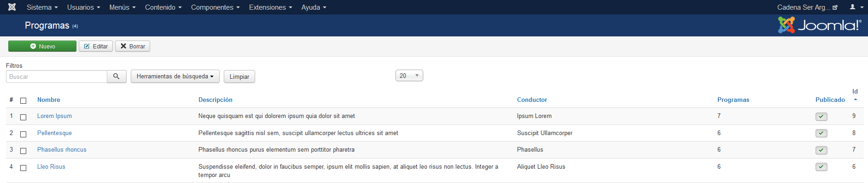Open the user account icon menu
The height and width of the screenshot is (183, 868).
click(x=856, y=7)
